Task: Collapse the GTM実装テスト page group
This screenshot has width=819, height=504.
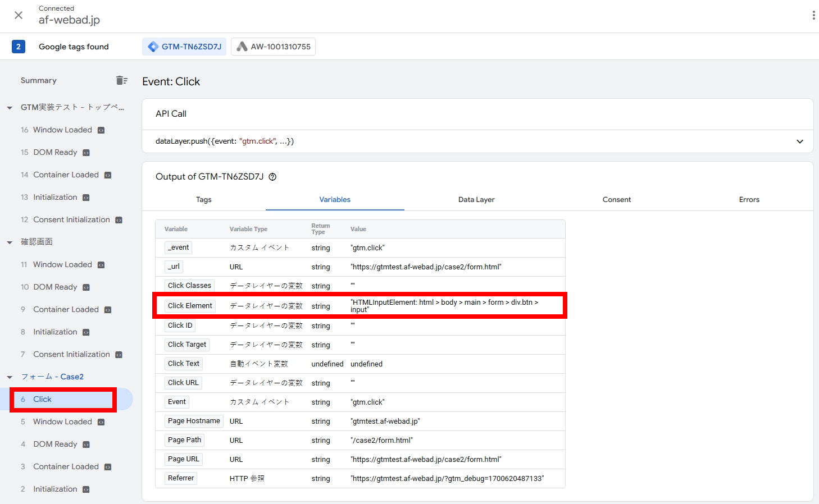Action: 10,108
